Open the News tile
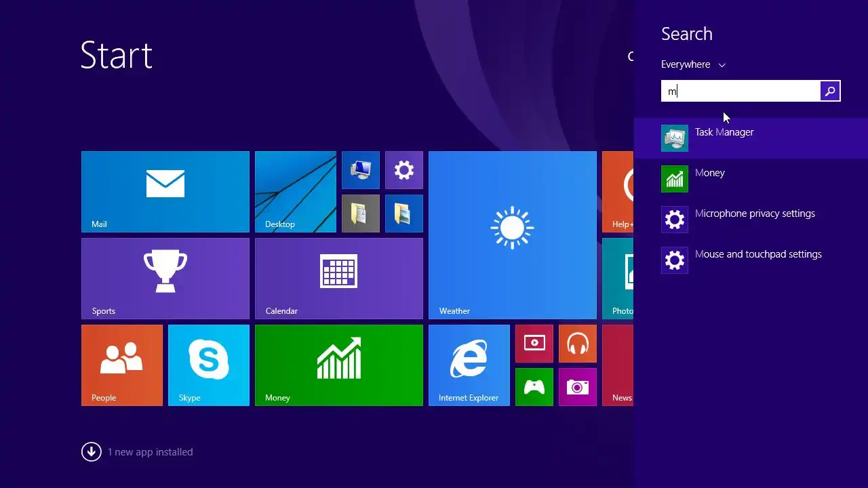 [618, 365]
